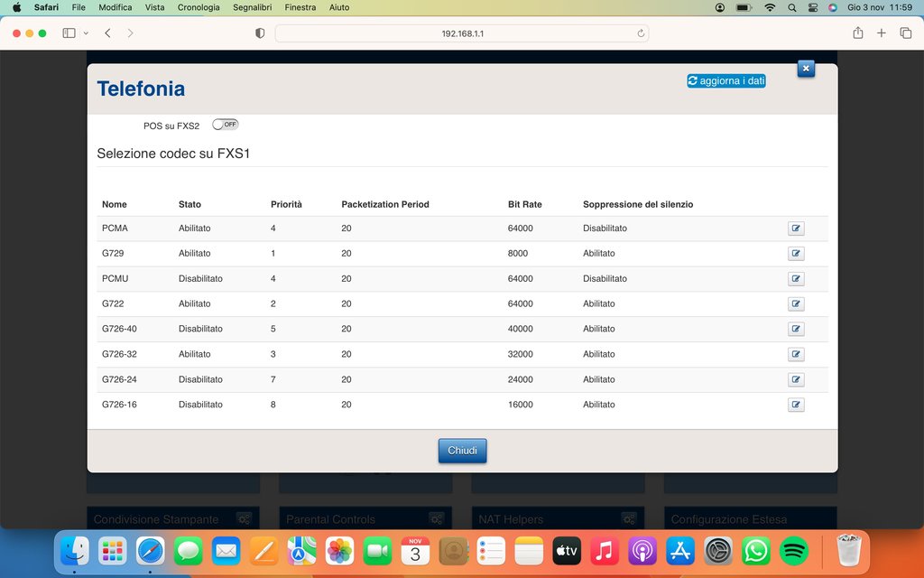Viewport: 924px width, 578px height.
Task: Open System Settings from the Dock
Action: coord(718,552)
